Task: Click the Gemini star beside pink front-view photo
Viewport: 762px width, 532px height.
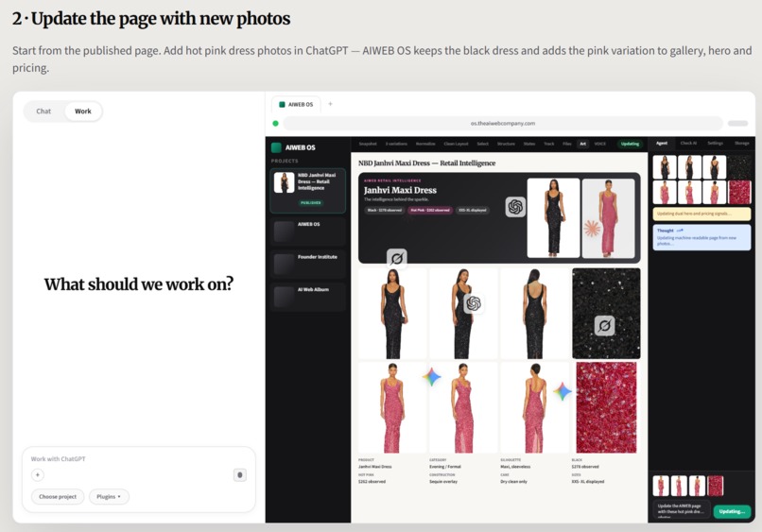Action: click(x=431, y=376)
